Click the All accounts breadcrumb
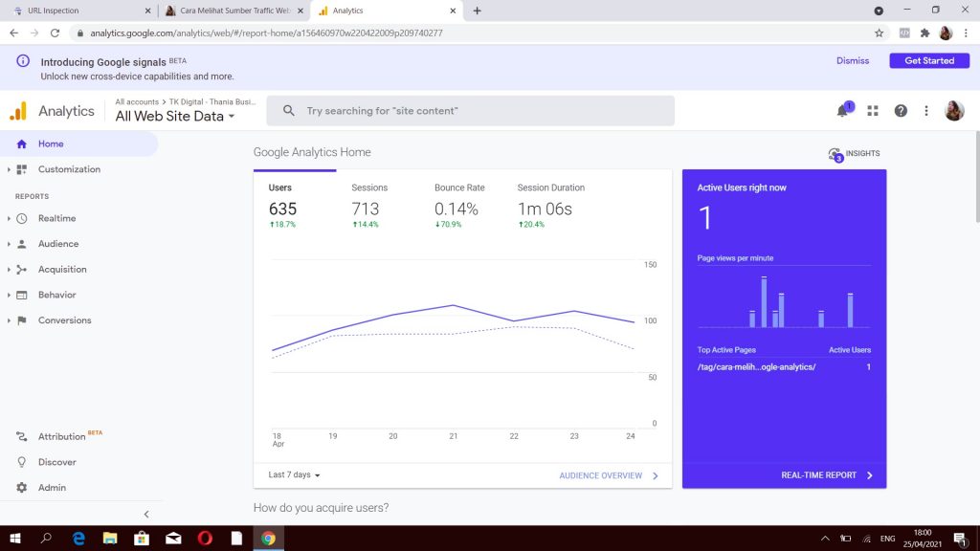The image size is (980, 551). pyautogui.click(x=137, y=101)
